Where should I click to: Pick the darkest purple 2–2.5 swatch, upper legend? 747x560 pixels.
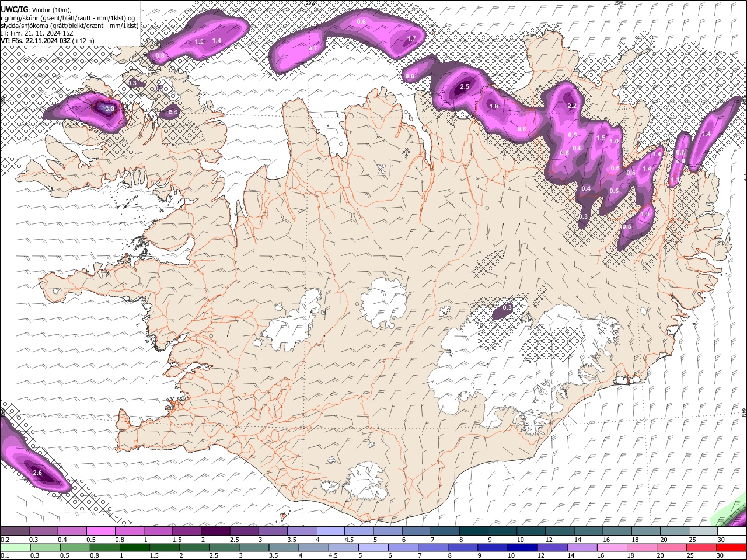pyautogui.click(x=215, y=531)
